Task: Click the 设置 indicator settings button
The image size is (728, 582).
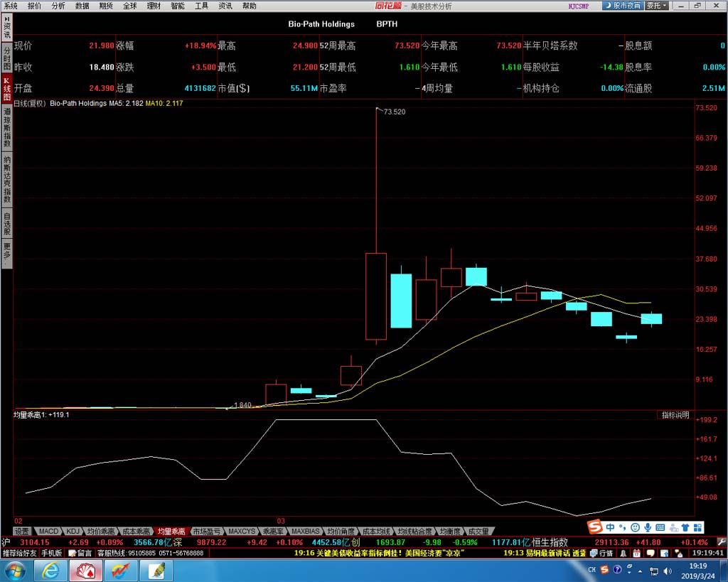Action: (x=21, y=531)
